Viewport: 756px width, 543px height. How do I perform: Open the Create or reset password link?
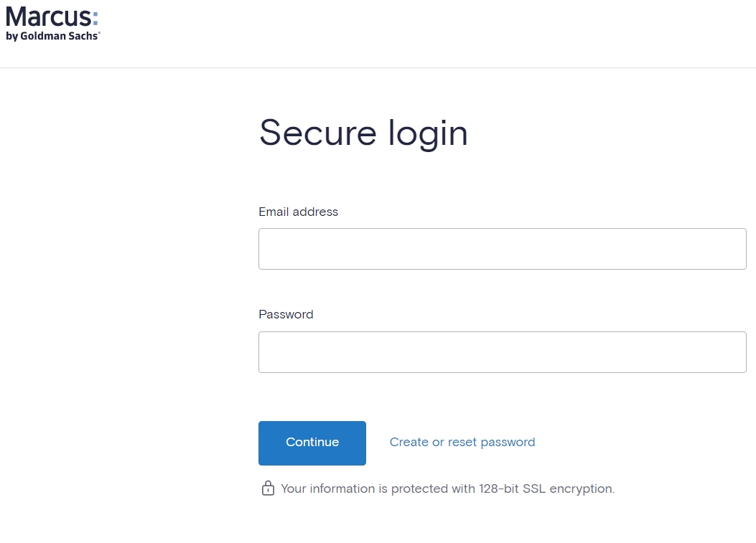pos(462,443)
